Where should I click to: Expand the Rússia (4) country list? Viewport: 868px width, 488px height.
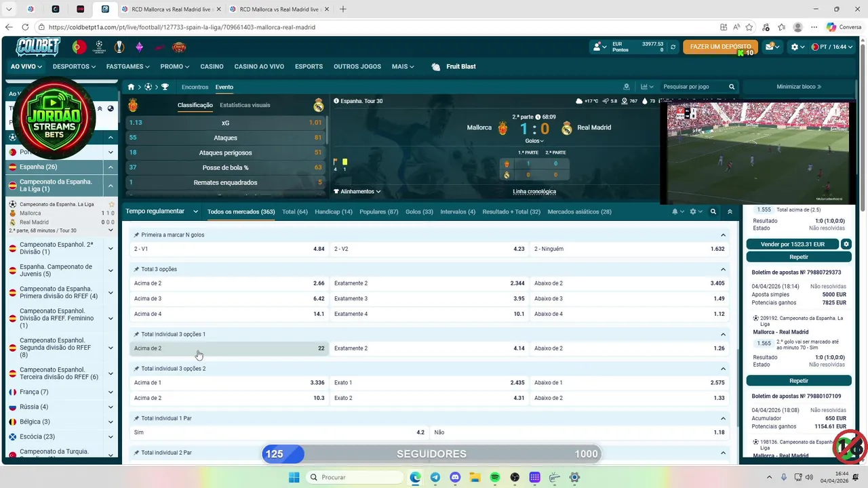click(x=111, y=407)
